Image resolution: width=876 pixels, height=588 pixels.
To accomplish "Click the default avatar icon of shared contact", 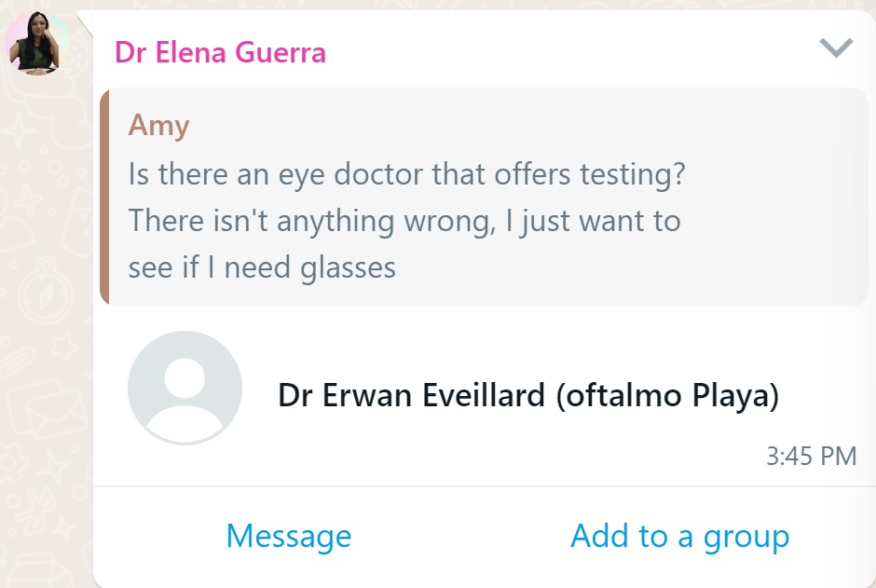I will click(185, 388).
